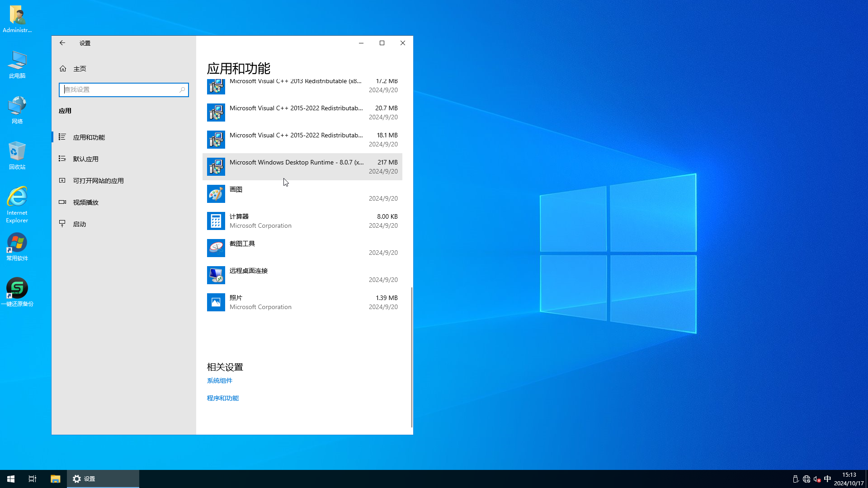
Task: Switch to 默认应用 section
Action: (x=124, y=159)
